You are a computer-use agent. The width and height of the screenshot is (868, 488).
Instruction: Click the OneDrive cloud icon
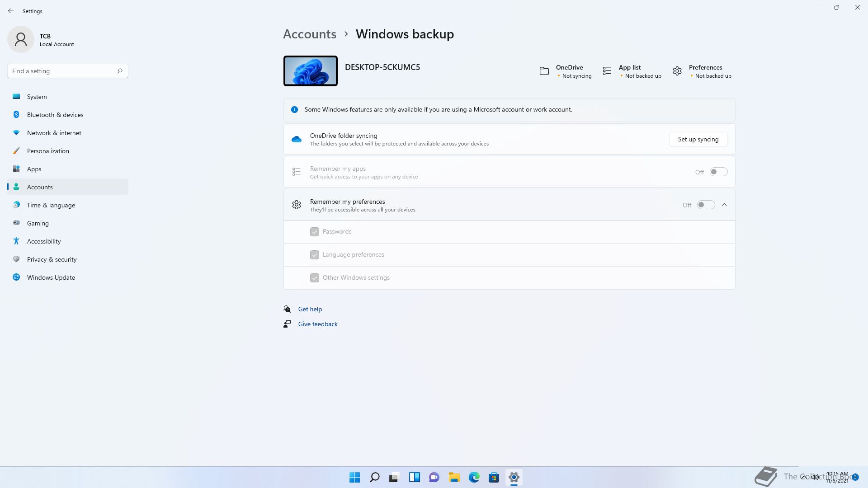[x=297, y=139]
